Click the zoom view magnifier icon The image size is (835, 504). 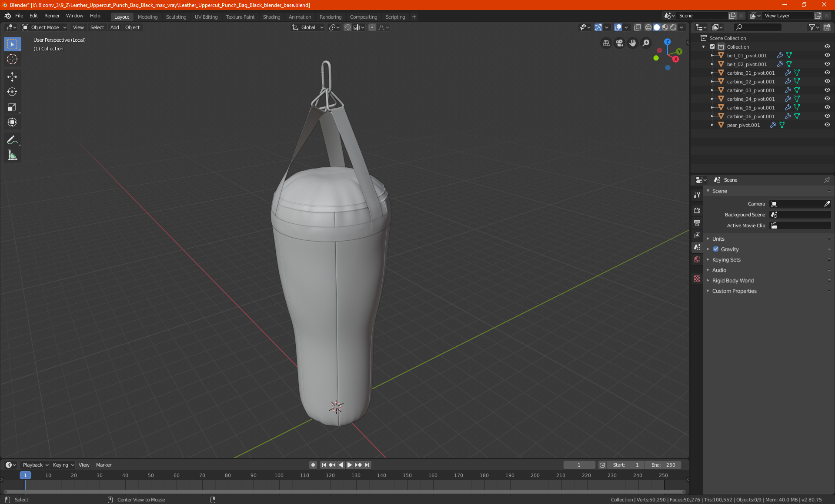click(646, 43)
